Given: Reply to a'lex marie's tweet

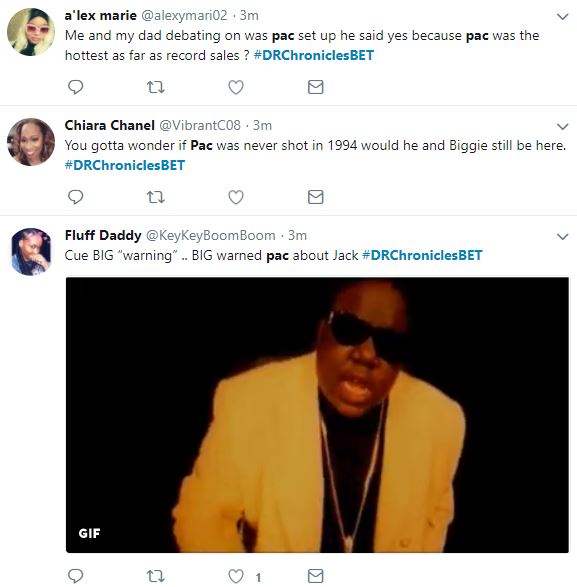Looking at the screenshot, I should pyautogui.click(x=75, y=87).
